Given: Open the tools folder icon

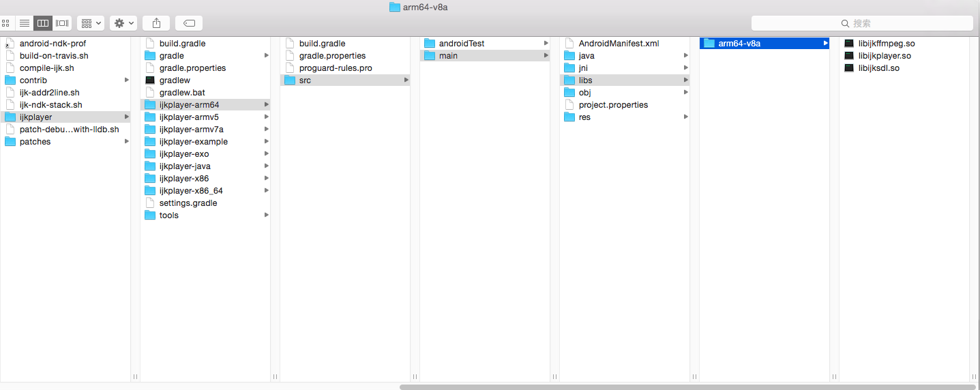Looking at the screenshot, I should 150,215.
